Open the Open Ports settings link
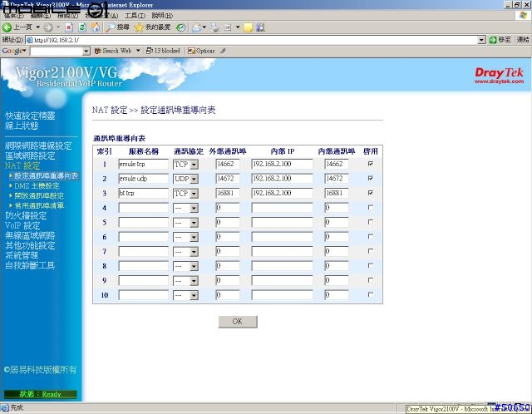This screenshot has width=532, height=414. 39,195
